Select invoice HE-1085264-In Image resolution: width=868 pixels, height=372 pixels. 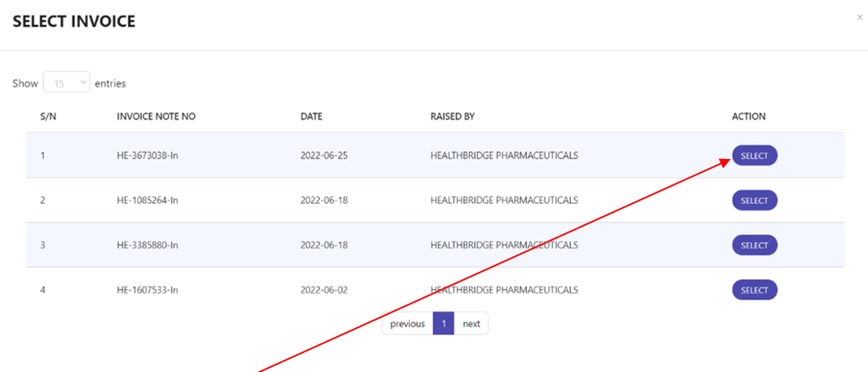pos(755,201)
